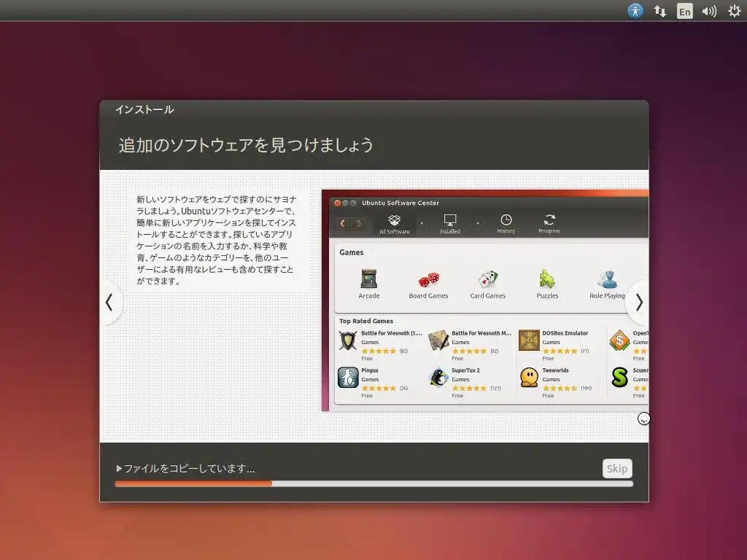Click the Teeworlds yellow character icon
This screenshot has width=747, height=560.
pos(530,378)
